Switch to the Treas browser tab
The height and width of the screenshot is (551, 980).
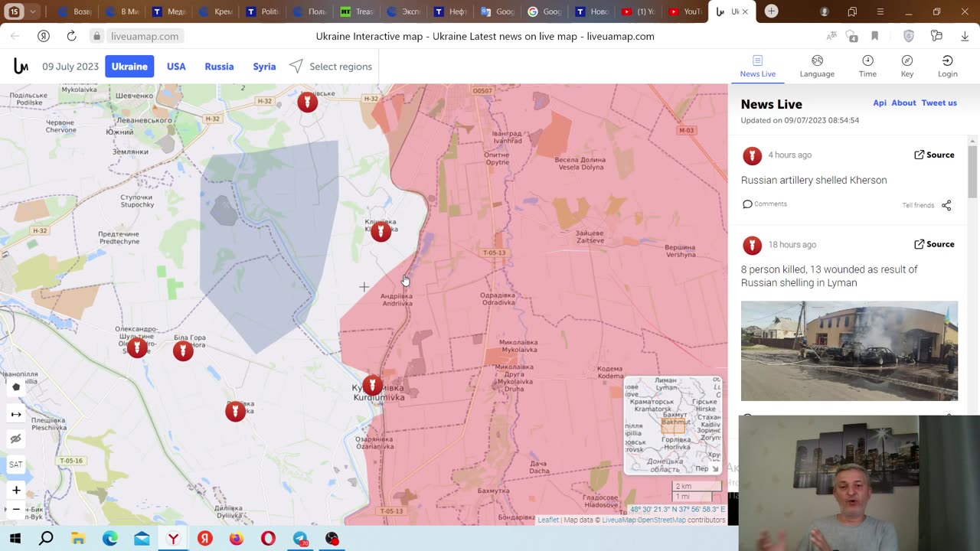click(x=356, y=11)
